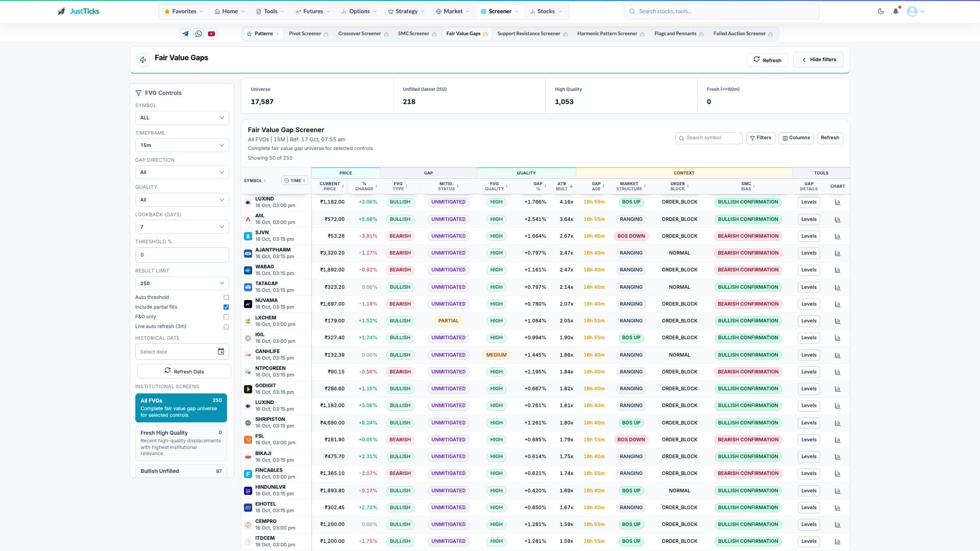980x551 pixels.
Task: Open chart icon for TATACAP row
Action: pos(838,287)
